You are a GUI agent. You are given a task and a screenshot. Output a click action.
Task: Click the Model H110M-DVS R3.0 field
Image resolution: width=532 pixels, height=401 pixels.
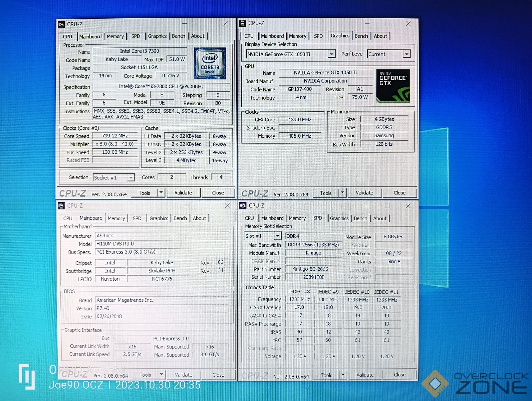click(138, 244)
